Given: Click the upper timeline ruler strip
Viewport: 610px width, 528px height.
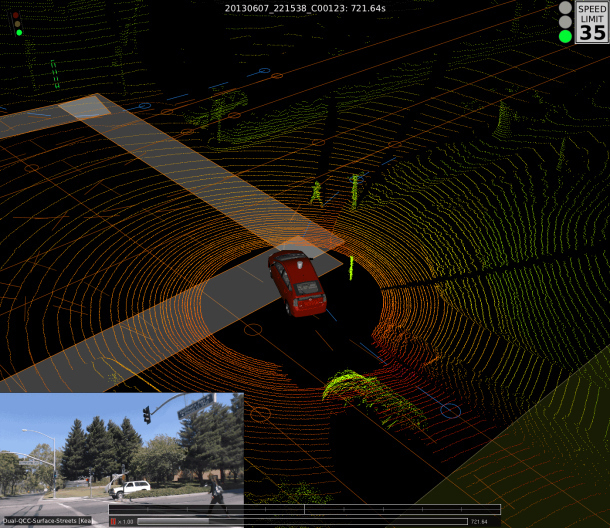Looking at the screenshot, I should (305, 509).
